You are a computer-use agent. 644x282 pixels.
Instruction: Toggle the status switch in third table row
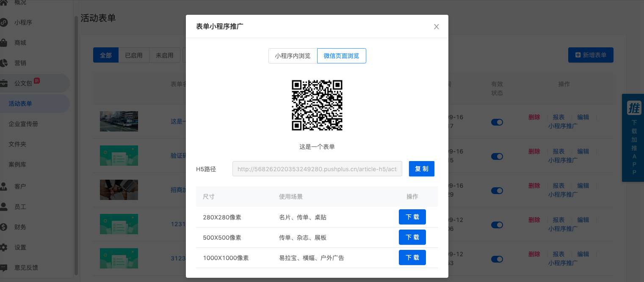click(x=497, y=190)
